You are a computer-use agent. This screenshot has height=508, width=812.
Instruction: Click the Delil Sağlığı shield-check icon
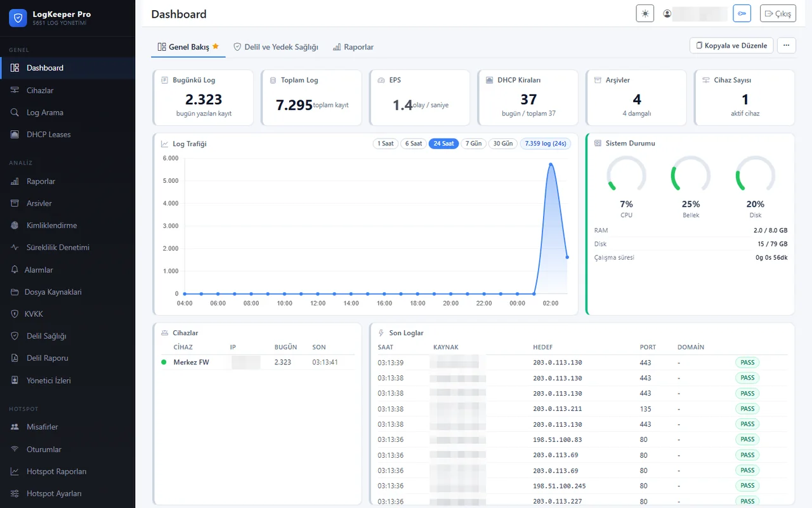15,336
